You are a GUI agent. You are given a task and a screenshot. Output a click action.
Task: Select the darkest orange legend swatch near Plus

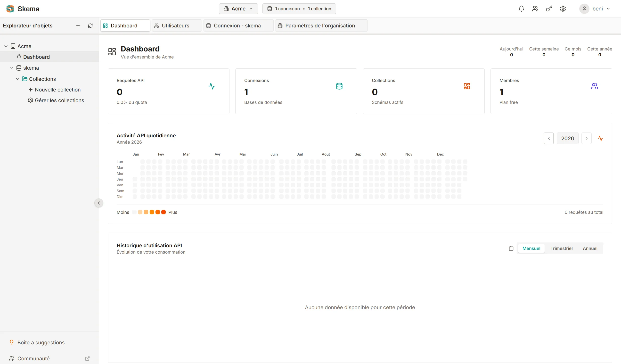click(163, 212)
